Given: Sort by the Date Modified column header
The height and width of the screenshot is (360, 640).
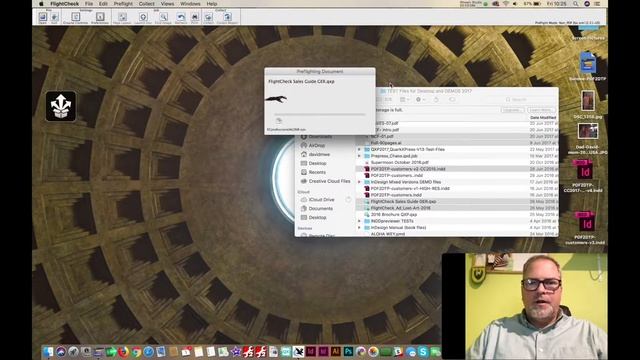Looking at the screenshot, I should pos(543,117).
